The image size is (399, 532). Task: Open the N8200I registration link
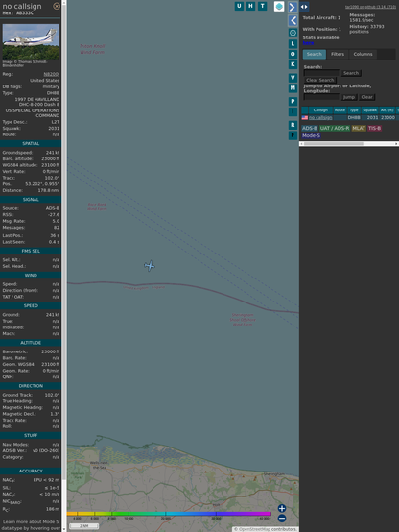(52, 74)
